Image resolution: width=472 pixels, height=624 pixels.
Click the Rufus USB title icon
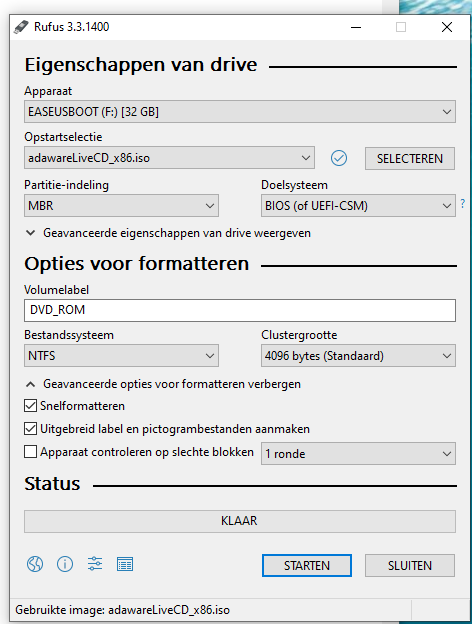click(21, 27)
